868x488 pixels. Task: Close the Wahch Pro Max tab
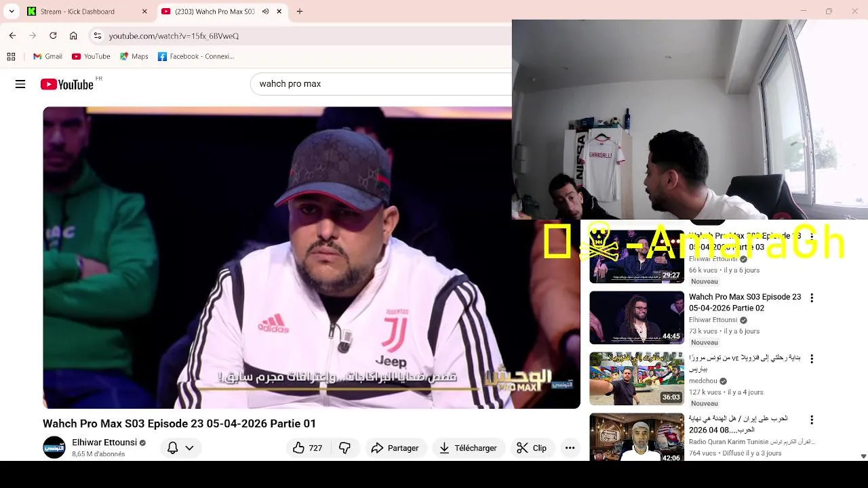point(279,12)
